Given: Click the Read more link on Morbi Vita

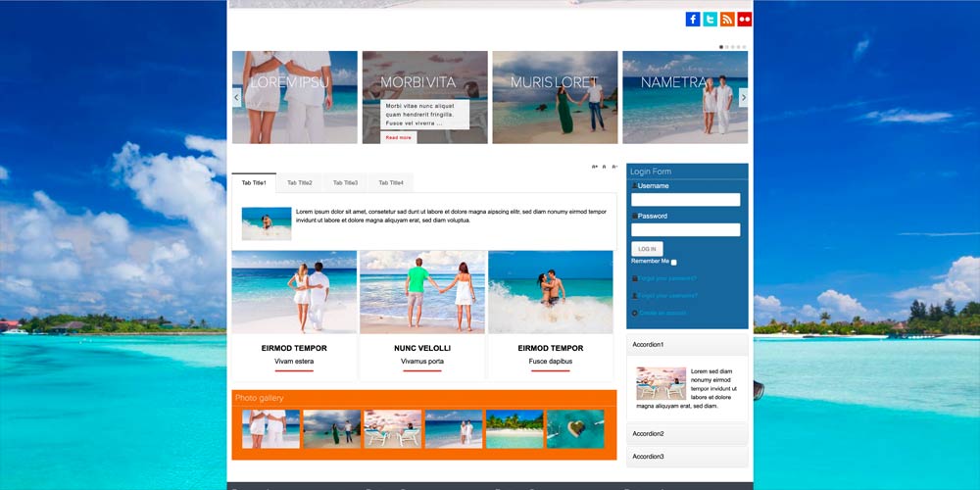Looking at the screenshot, I should [x=398, y=138].
